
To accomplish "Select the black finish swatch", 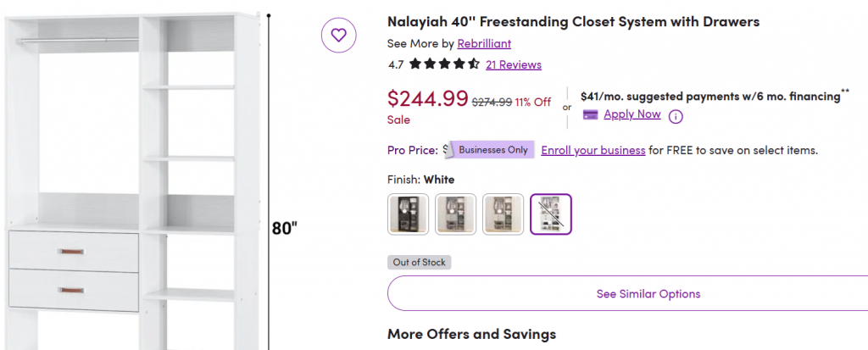I will coord(409,214).
